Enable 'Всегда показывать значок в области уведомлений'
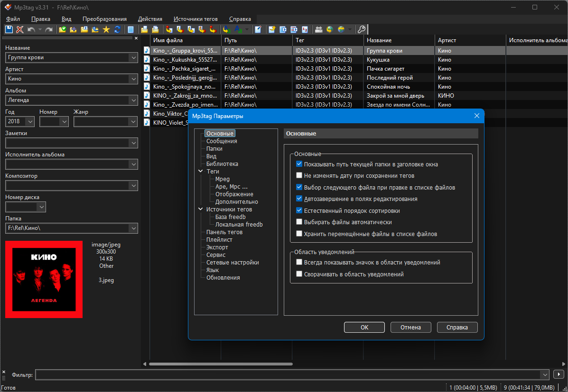This screenshot has width=568, height=392. (x=299, y=262)
